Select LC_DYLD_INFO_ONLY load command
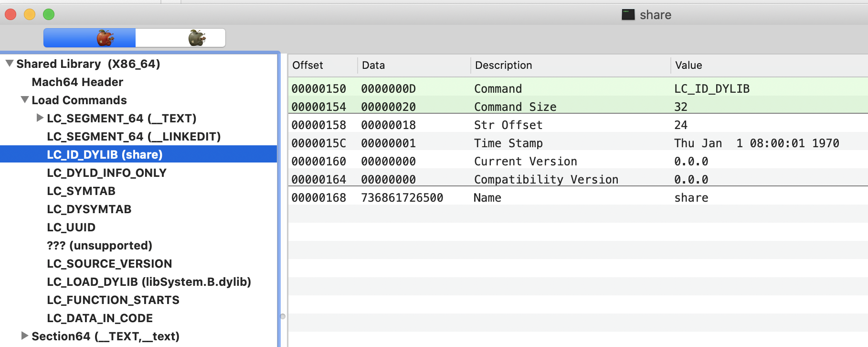This screenshot has height=347, width=868. (106, 173)
